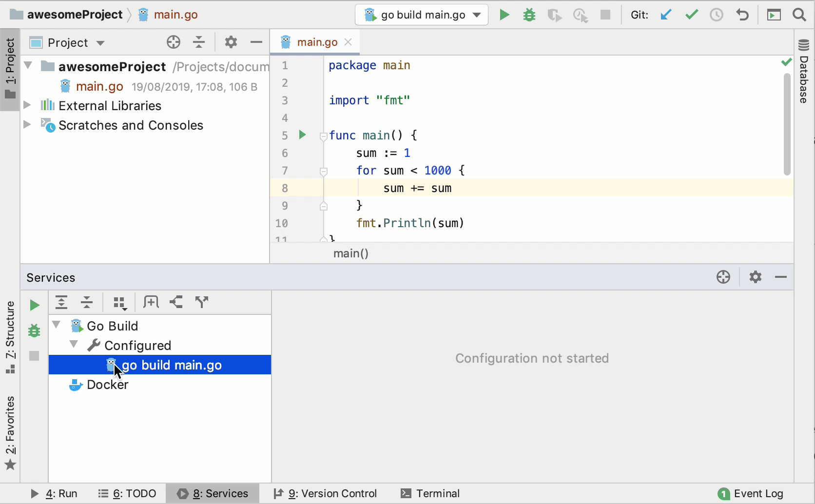Expand External Libraries node
The image size is (815, 504).
[27, 105]
